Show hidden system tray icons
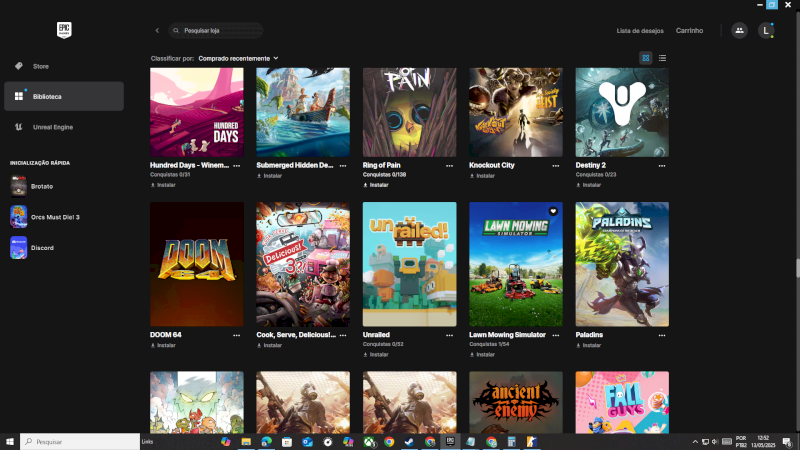The height and width of the screenshot is (450, 800). point(695,442)
